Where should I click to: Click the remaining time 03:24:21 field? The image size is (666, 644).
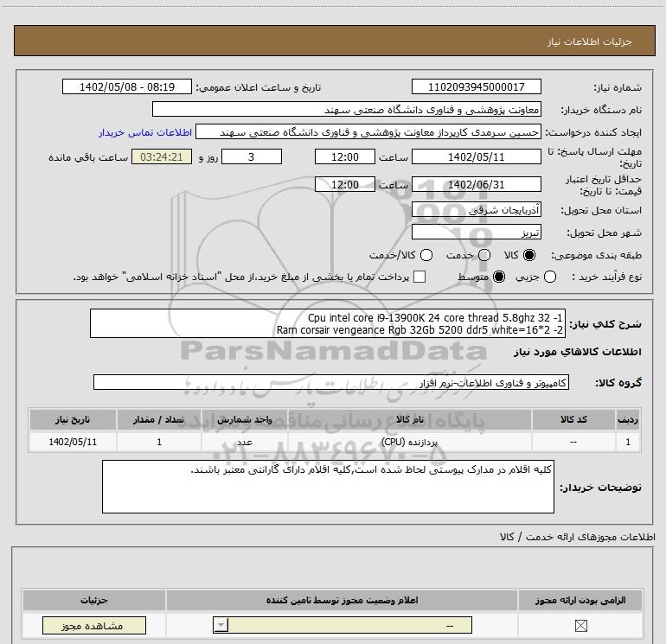[162, 156]
